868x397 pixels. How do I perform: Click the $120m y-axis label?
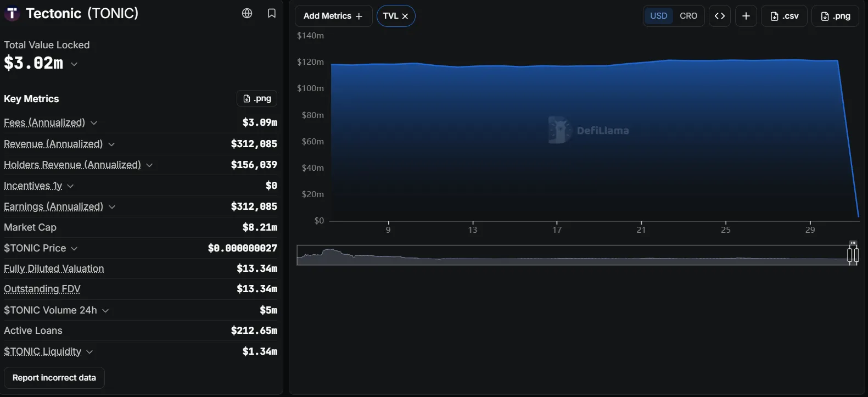coord(310,62)
